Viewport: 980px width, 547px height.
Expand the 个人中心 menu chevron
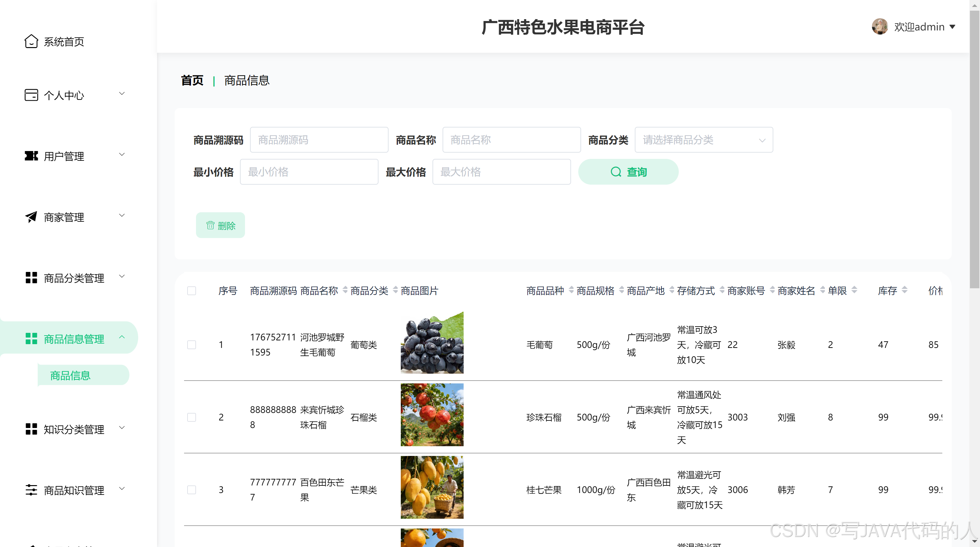pyautogui.click(x=122, y=94)
